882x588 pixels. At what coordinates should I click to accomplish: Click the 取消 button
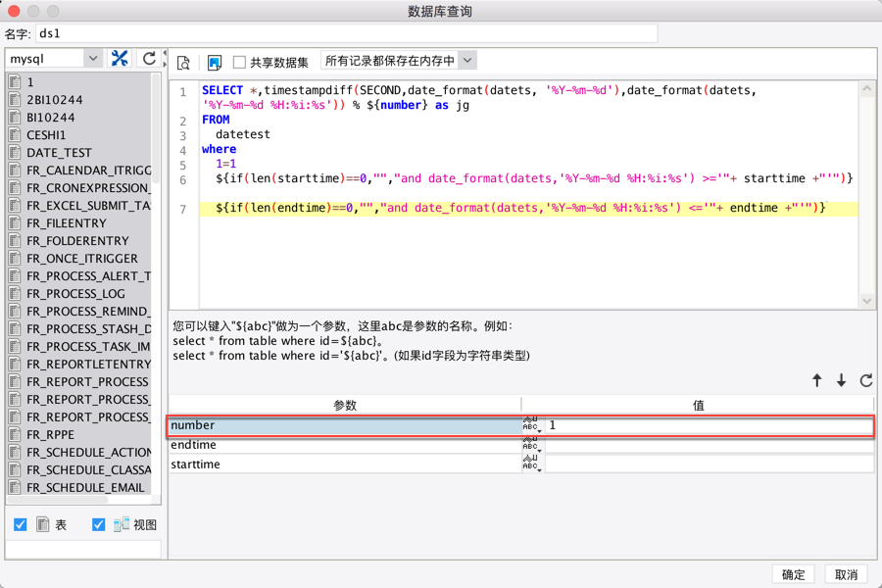coord(846,574)
